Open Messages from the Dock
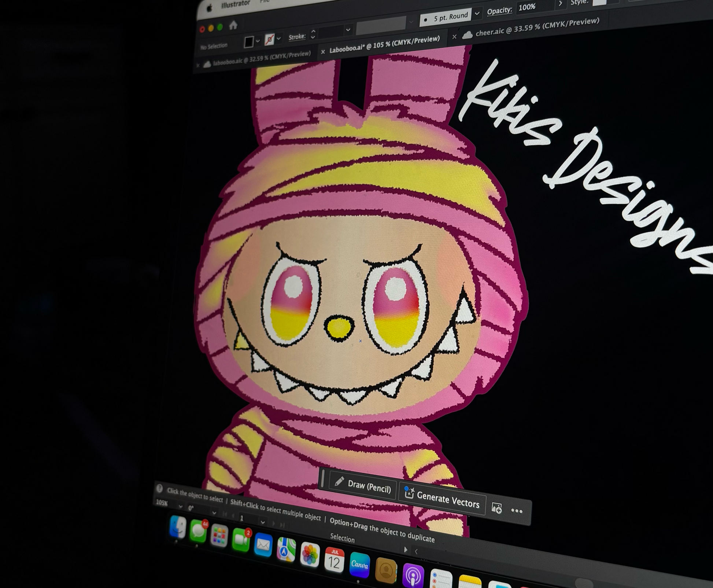This screenshot has height=588, width=713. (x=198, y=531)
